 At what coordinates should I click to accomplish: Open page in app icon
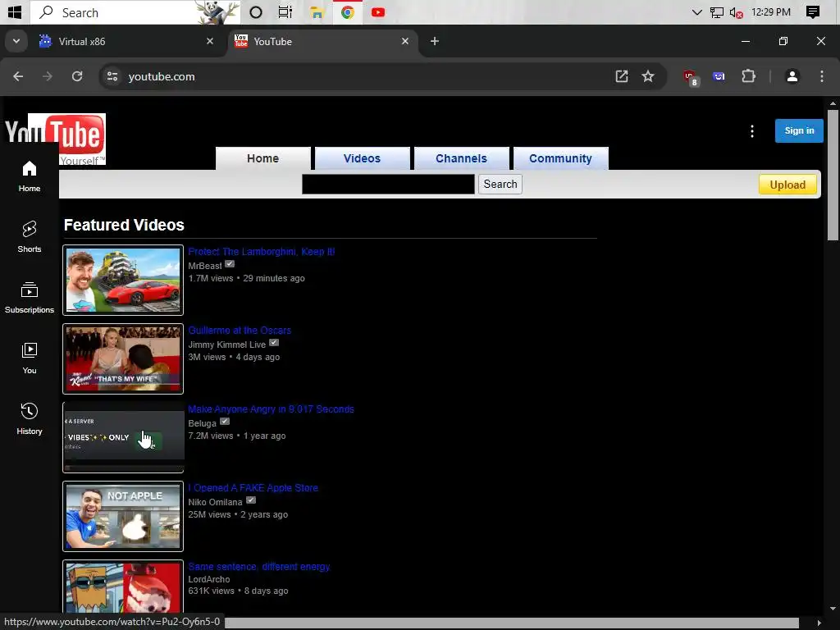pos(622,76)
